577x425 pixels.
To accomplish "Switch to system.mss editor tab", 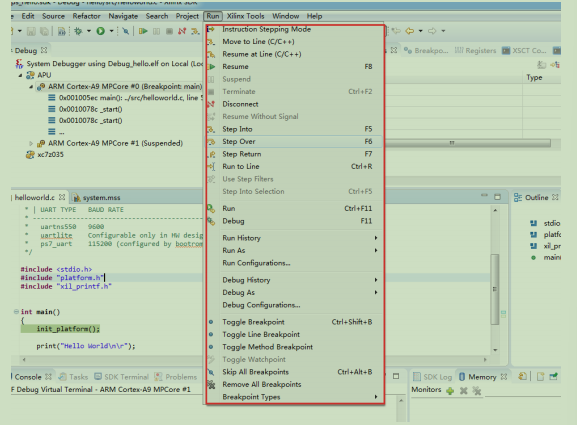I will [x=97, y=198].
